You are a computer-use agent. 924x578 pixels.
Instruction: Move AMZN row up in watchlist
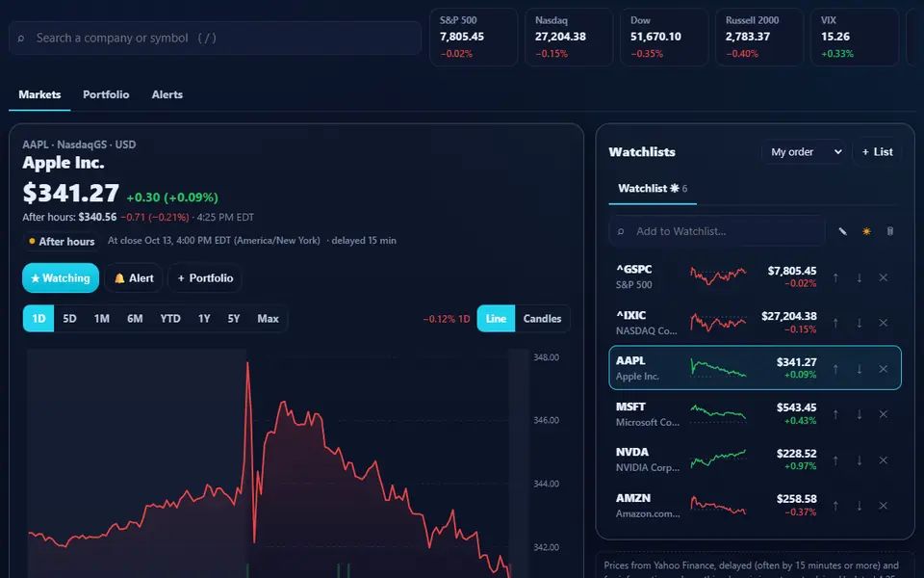click(835, 506)
